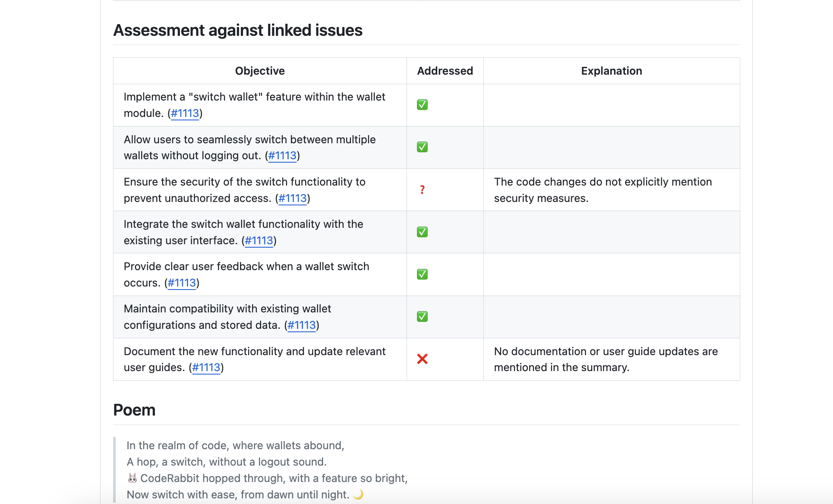Click #1113 link in user feedback row

pos(182,283)
